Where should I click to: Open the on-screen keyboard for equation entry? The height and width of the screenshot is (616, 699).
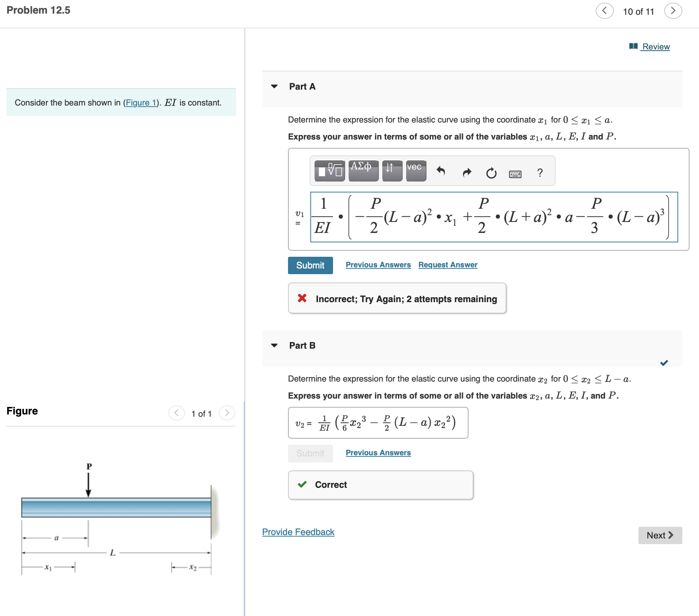pos(515,173)
